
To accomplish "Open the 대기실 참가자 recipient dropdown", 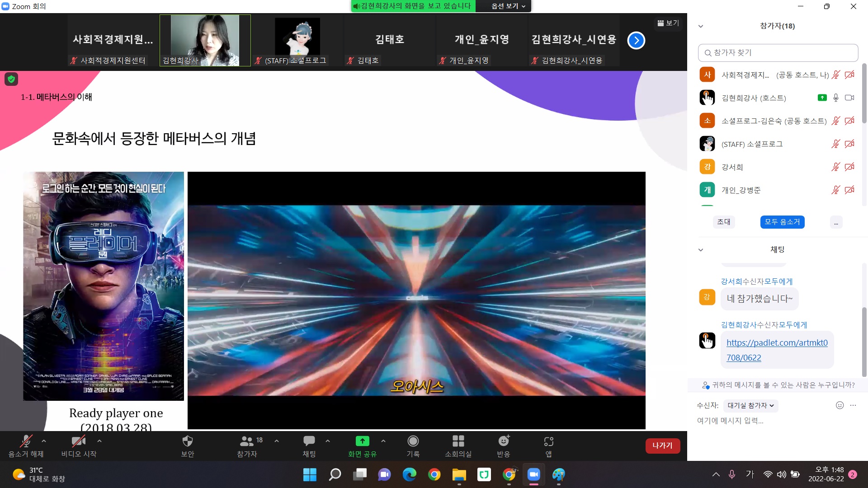I will click(750, 406).
